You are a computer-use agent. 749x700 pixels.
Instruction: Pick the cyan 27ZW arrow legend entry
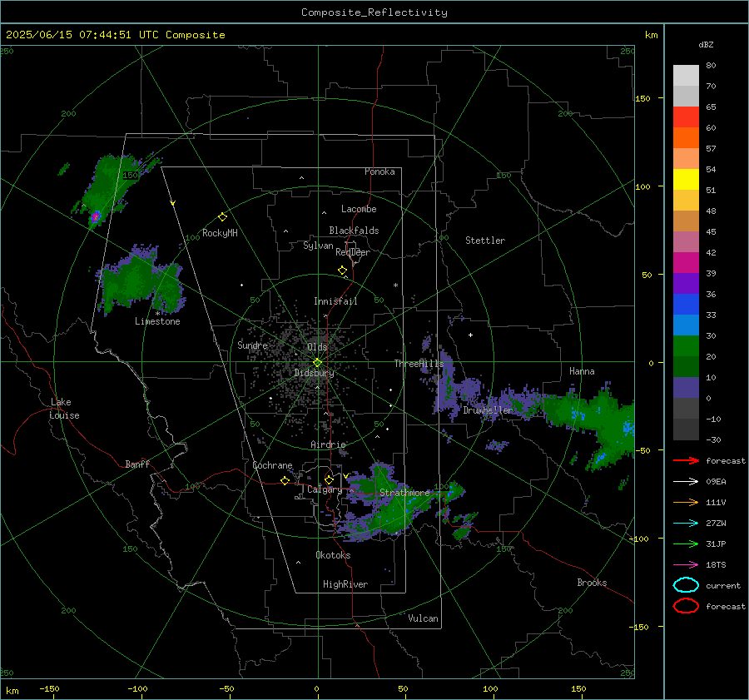click(686, 524)
